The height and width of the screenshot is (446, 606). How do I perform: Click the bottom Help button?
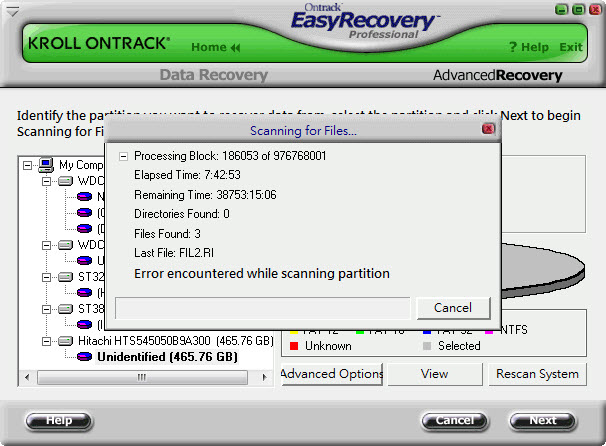click(59, 420)
